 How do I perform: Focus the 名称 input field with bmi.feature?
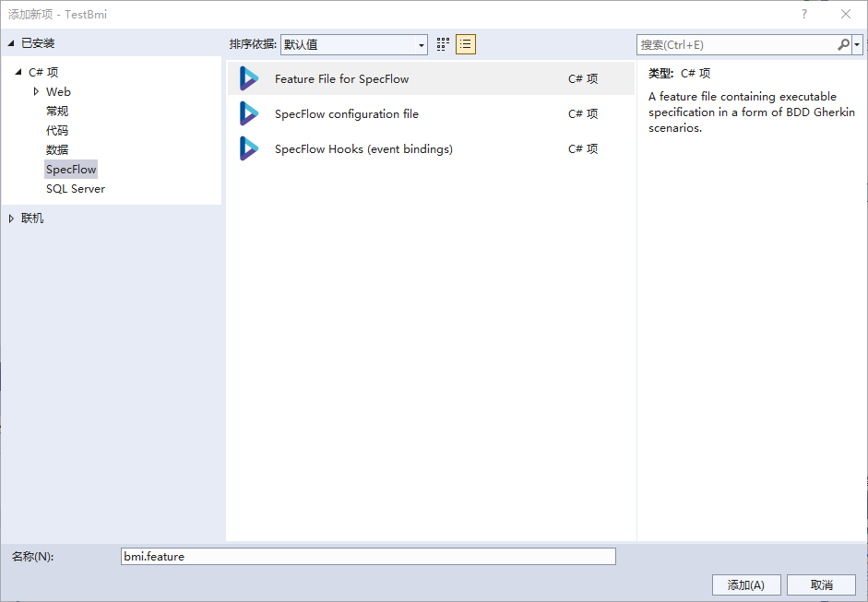coord(368,557)
